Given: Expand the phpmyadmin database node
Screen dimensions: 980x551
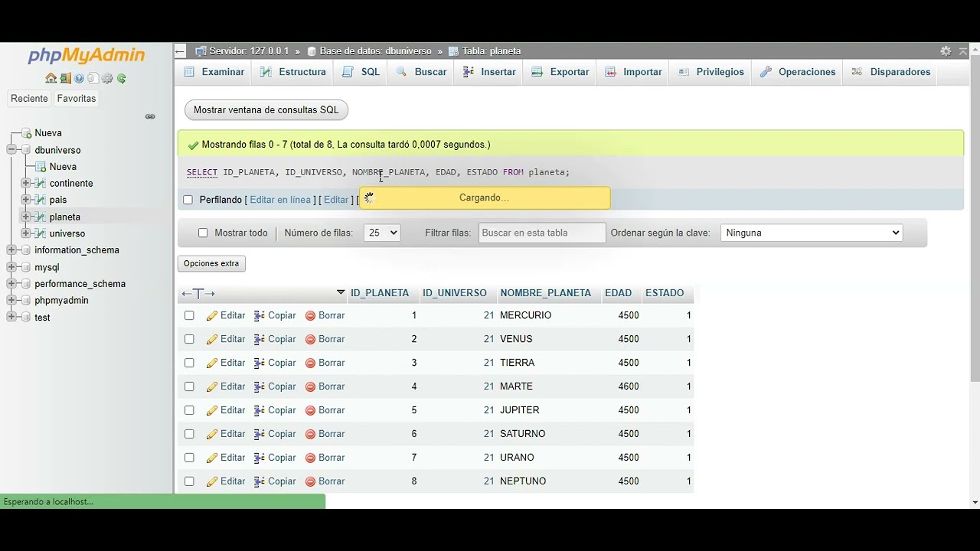Looking at the screenshot, I should pyautogui.click(x=11, y=301).
